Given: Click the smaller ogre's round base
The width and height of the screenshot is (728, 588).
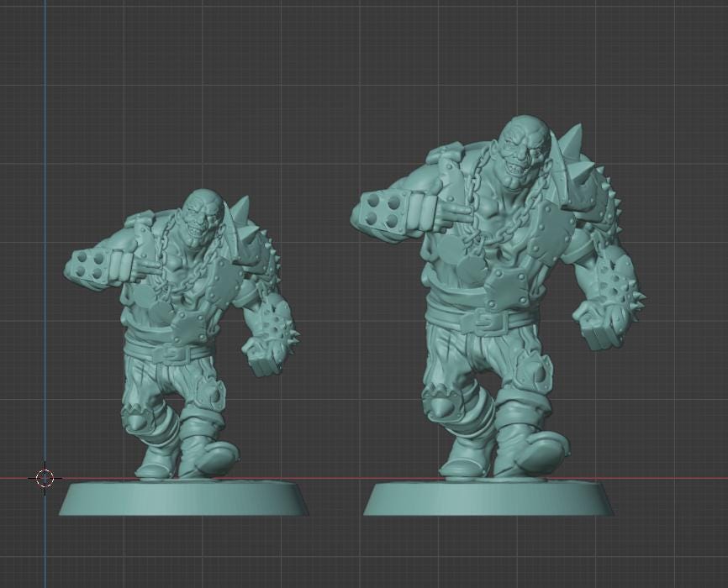Looking at the screenshot, I should pyautogui.click(x=183, y=499).
